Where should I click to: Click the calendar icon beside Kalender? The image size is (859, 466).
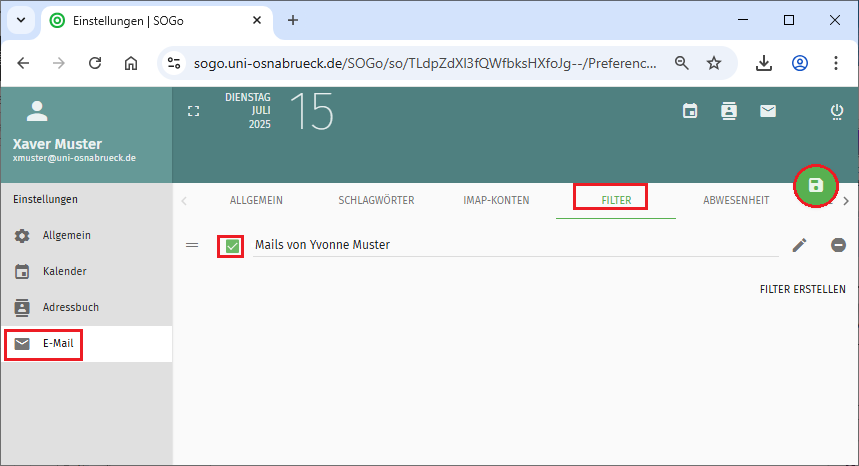[22, 271]
